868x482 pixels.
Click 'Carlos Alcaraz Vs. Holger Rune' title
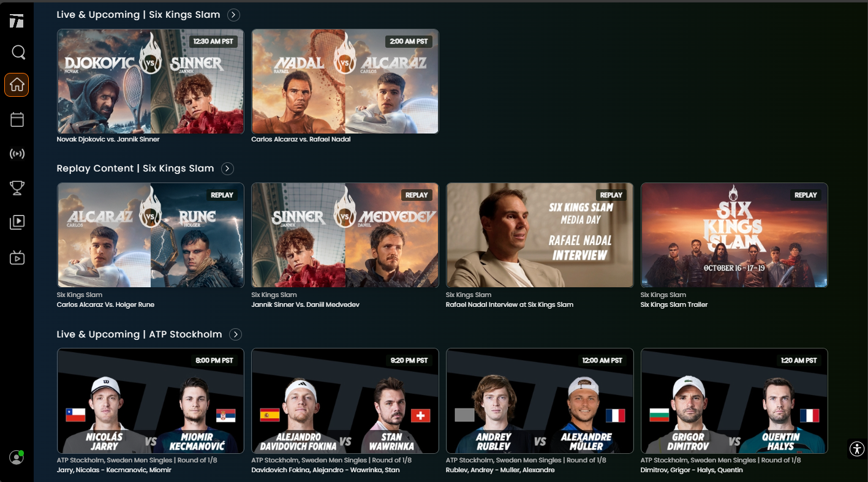point(105,305)
